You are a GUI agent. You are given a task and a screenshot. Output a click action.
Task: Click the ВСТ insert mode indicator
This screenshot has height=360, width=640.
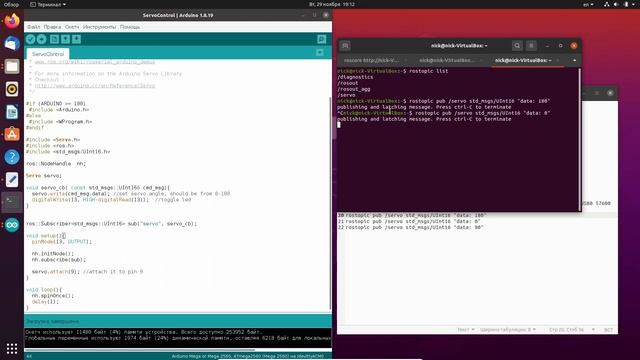click(608, 329)
